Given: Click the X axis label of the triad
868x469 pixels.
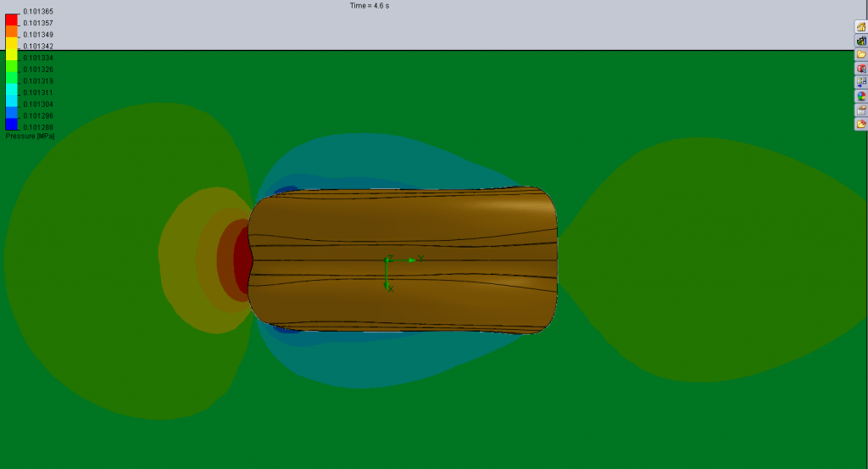Looking at the screenshot, I should [x=390, y=289].
